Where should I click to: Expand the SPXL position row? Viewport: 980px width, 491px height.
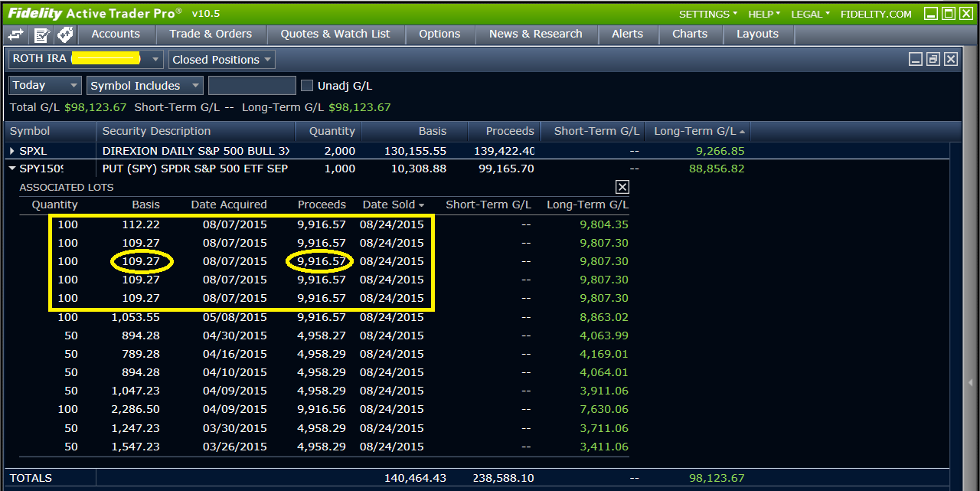[x=13, y=151]
